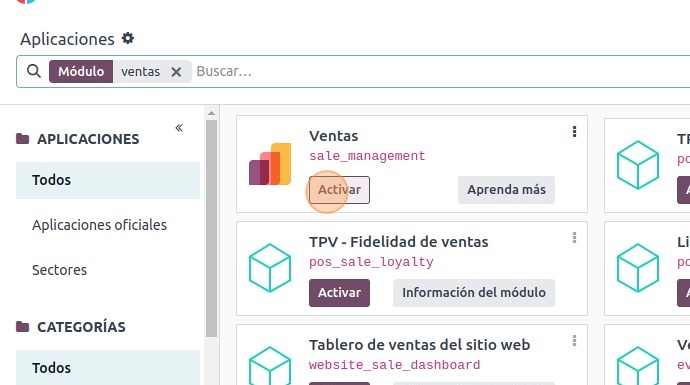The width and height of the screenshot is (690, 385).
Task: Click the Aplicaciones folder icon
Action: point(22,139)
